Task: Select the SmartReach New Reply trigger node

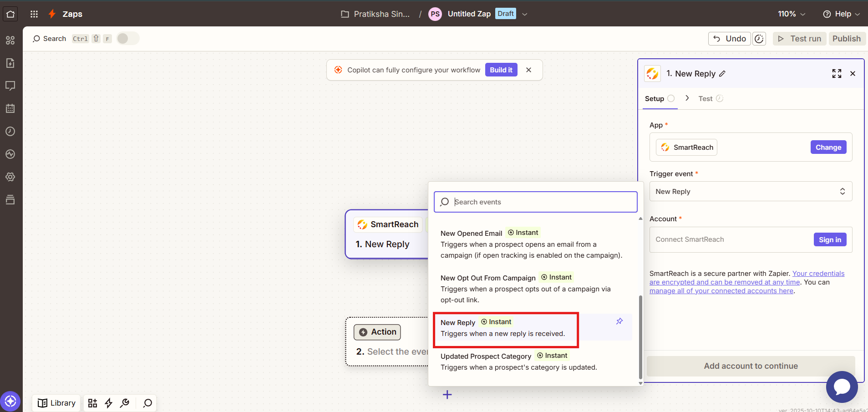Action: coord(387,234)
